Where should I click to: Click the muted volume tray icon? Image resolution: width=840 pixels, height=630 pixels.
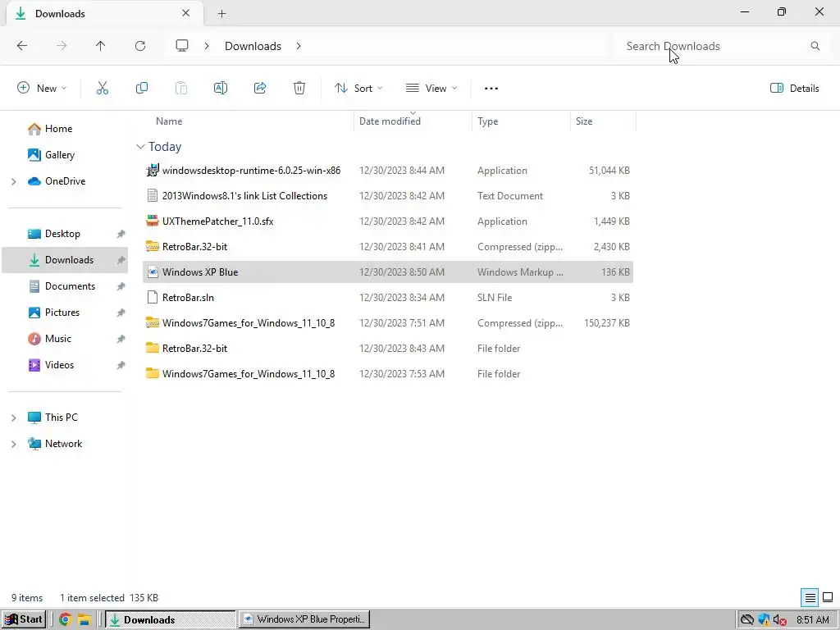(781, 620)
